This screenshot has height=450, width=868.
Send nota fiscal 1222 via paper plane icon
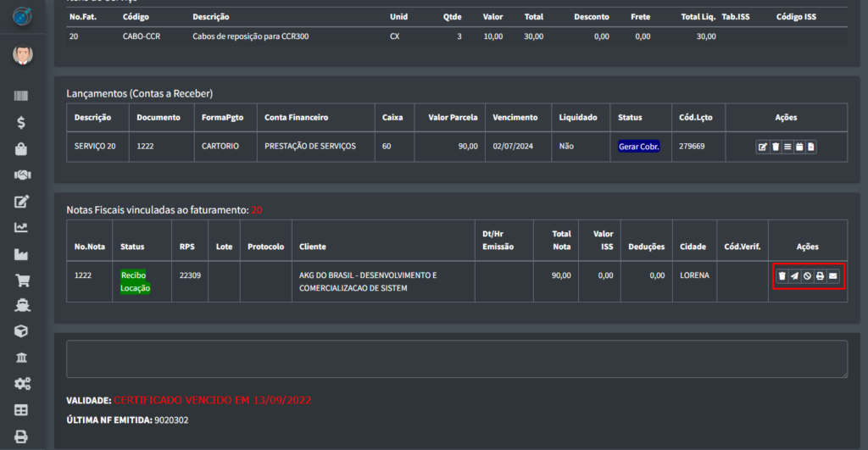pos(794,275)
